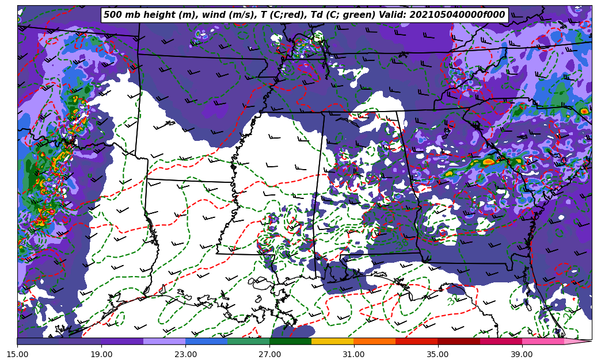Select the violet colorbar segment right of 19.00
597x364 pixels.
point(122,341)
